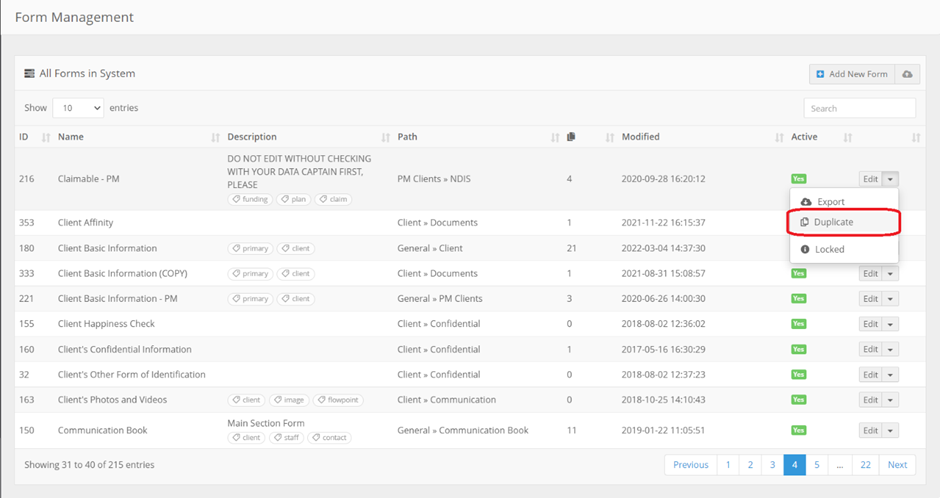Sort by the Active column sort arrows
Viewport: 940px width, 498px height.
[x=847, y=137]
